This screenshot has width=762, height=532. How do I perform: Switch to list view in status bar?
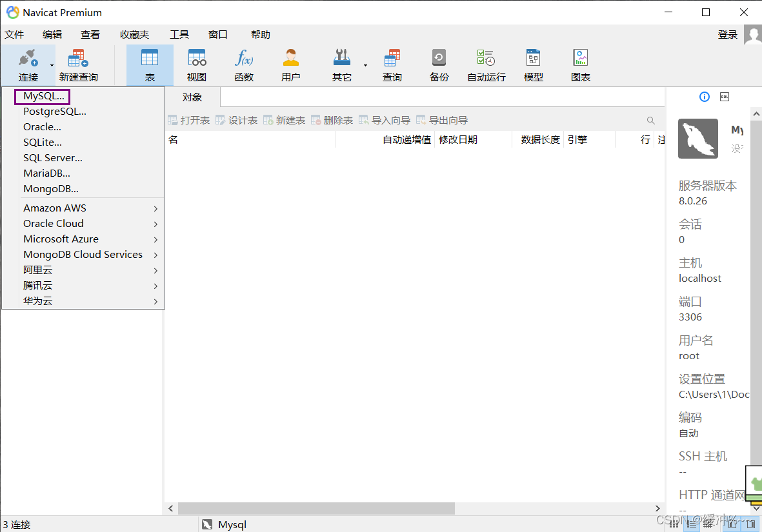[674, 524]
